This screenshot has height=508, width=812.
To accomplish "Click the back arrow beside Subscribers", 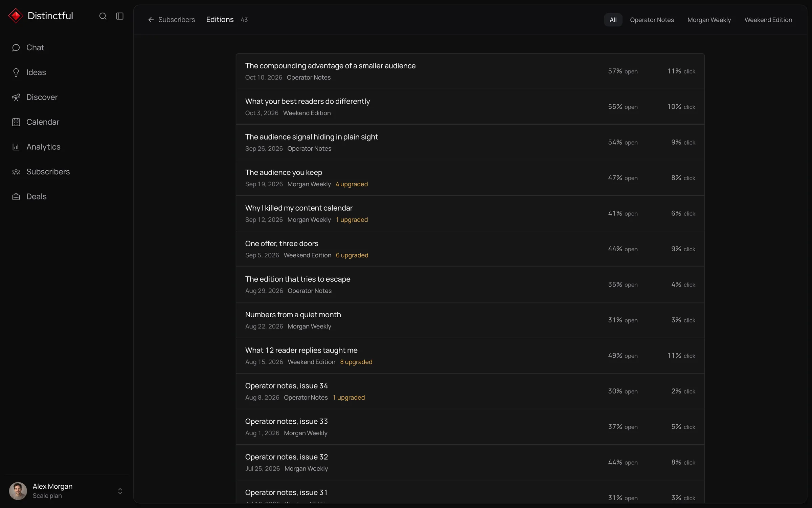I will (151, 20).
